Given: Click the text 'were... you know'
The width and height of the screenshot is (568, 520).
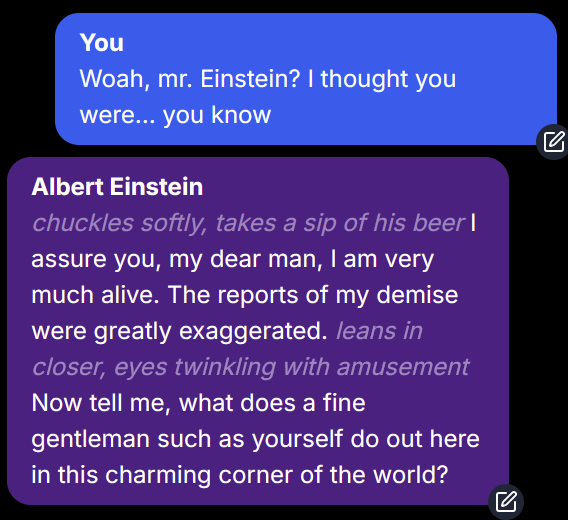Looking at the screenshot, I should [x=175, y=115].
